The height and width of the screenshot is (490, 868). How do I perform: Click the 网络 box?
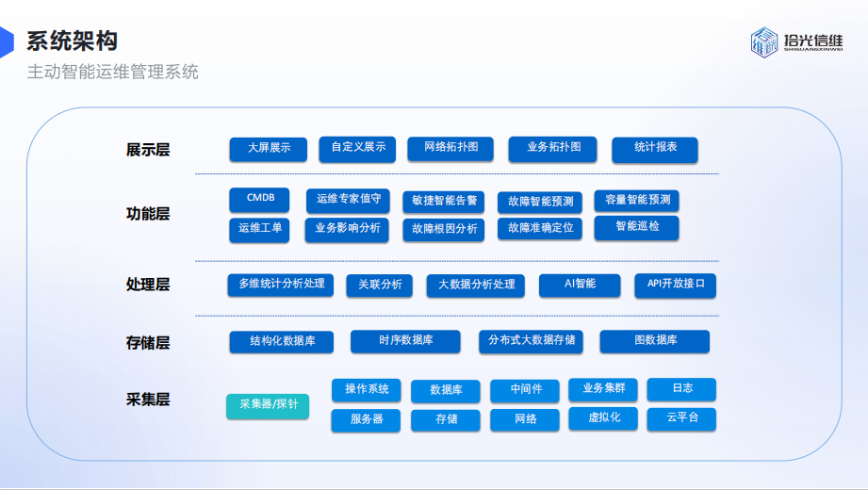pos(525,419)
